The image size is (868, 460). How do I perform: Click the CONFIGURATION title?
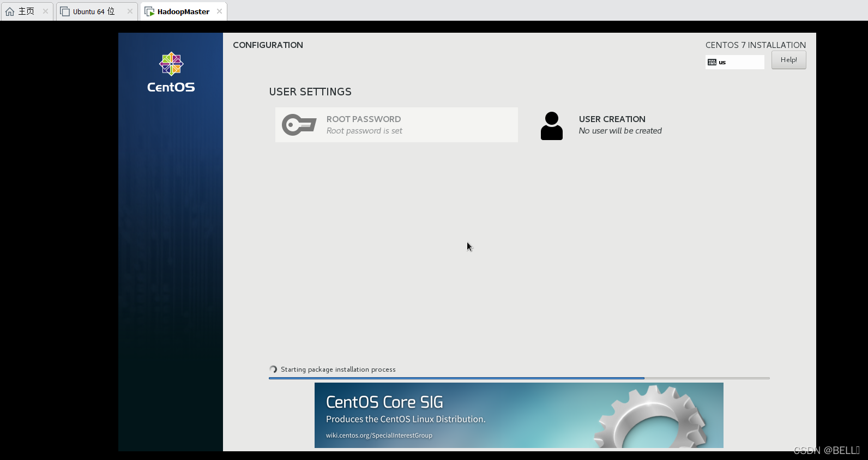[268, 45]
